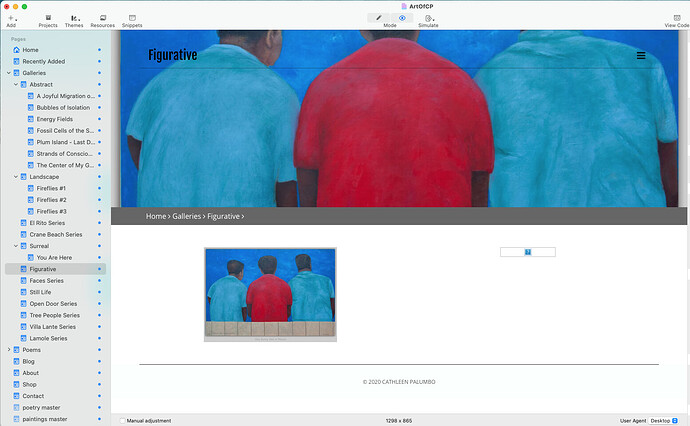Select the Crane Beach Series page
This screenshot has width=690, height=426.
pos(56,234)
